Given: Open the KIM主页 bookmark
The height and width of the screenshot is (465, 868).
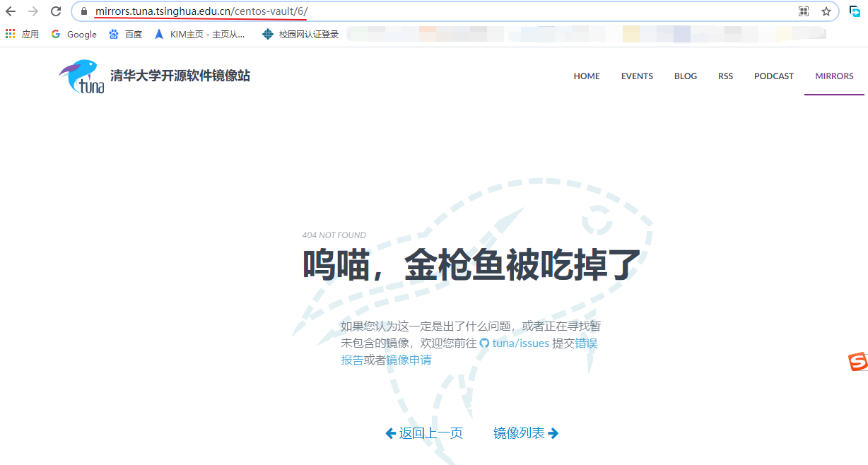Looking at the screenshot, I should coord(200,34).
